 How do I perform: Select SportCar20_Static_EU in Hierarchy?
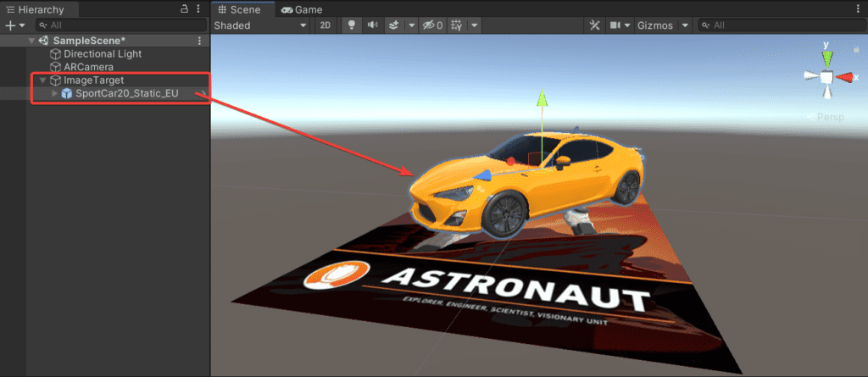pyautogui.click(x=127, y=93)
